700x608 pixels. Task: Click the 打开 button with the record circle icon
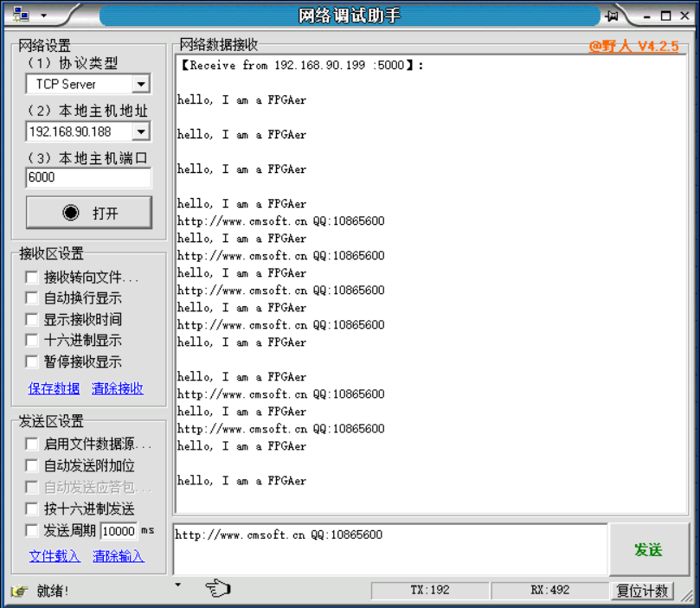(89, 212)
